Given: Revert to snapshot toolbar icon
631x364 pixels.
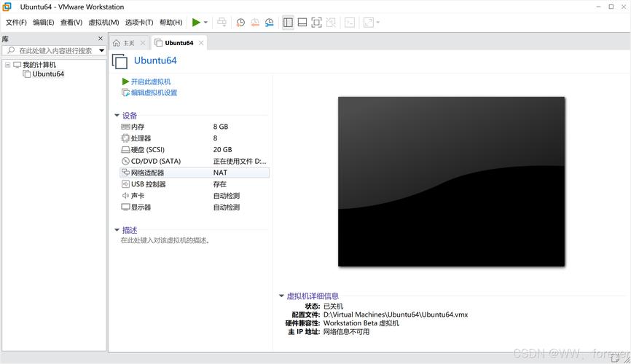Looking at the screenshot, I should (x=255, y=23).
